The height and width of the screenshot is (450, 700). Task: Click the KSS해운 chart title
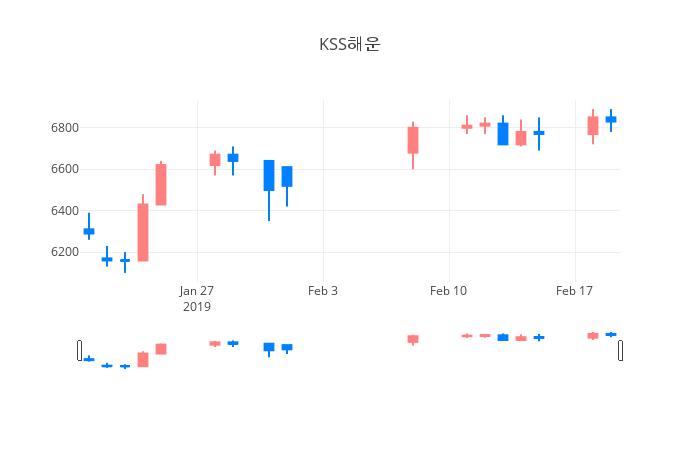click(x=350, y=44)
